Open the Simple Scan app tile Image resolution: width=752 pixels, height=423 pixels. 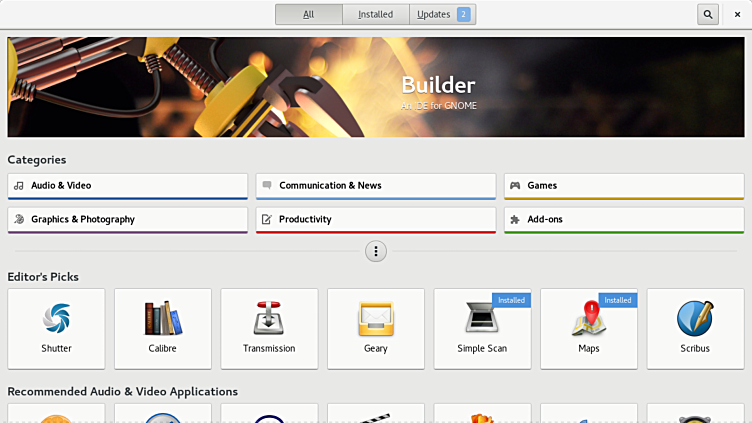482,329
